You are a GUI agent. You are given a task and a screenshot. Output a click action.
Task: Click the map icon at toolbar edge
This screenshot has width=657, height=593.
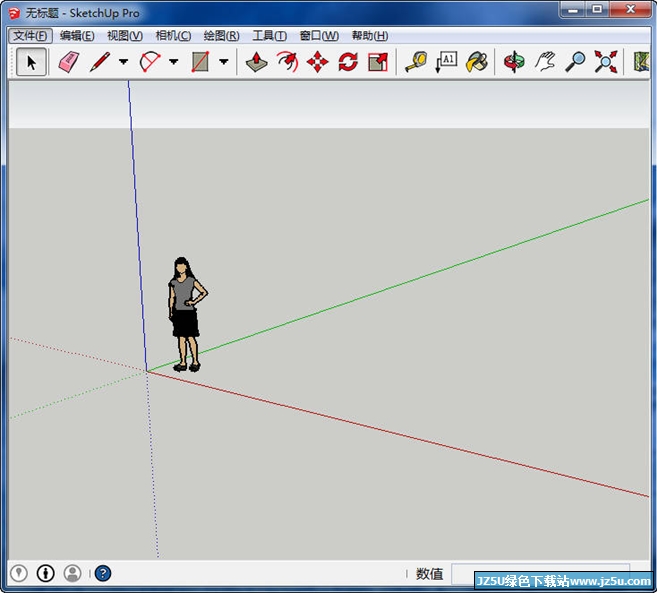[641, 62]
